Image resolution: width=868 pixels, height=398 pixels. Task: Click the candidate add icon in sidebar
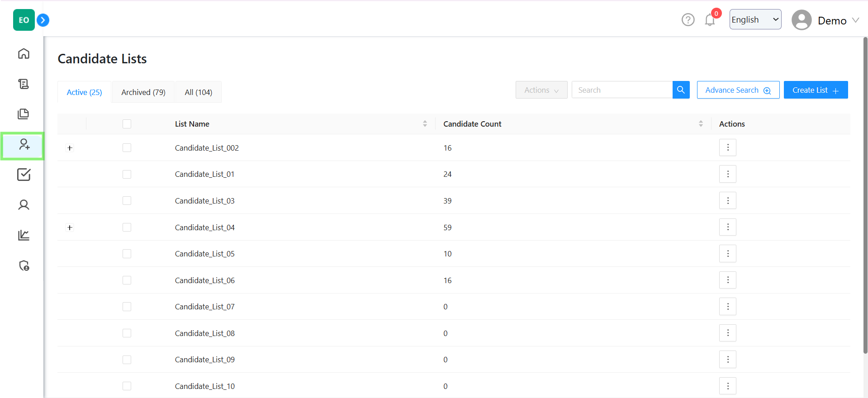24,145
